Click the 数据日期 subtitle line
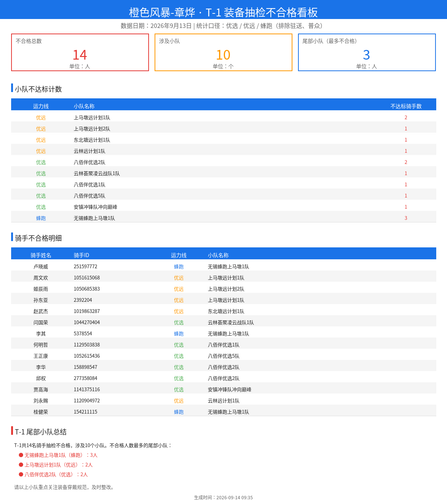The width and height of the screenshot is (447, 500). click(x=221, y=26)
